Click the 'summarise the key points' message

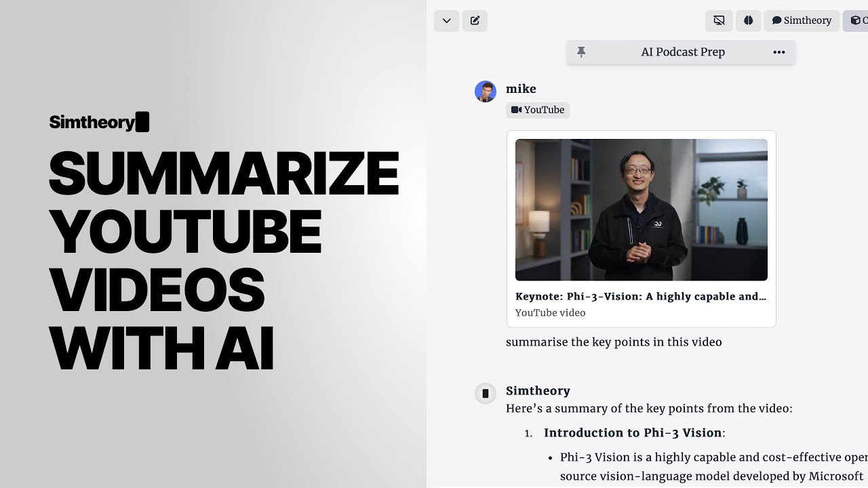614,342
